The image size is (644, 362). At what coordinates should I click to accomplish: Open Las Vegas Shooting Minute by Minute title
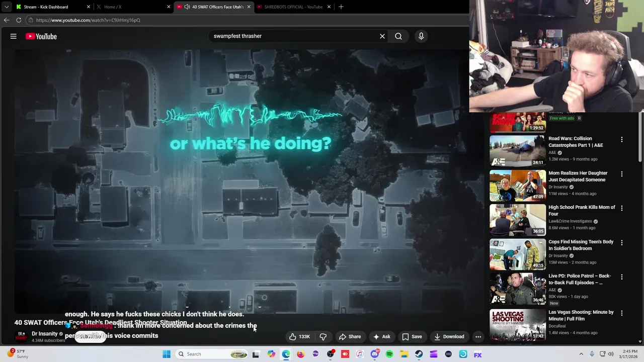tap(581, 315)
